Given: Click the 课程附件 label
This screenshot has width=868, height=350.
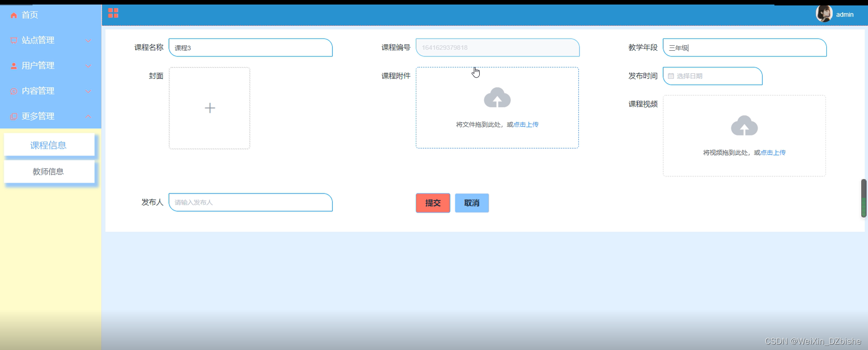Looking at the screenshot, I should [x=396, y=76].
